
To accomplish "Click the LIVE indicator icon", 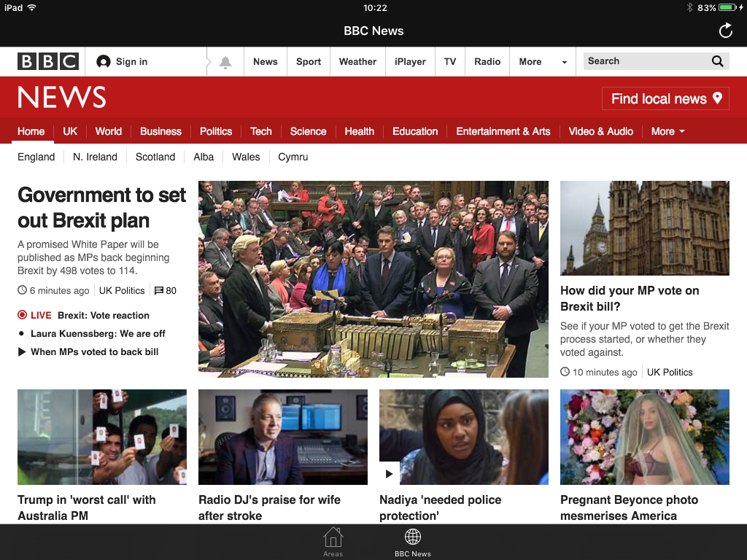I will coord(22,315).
